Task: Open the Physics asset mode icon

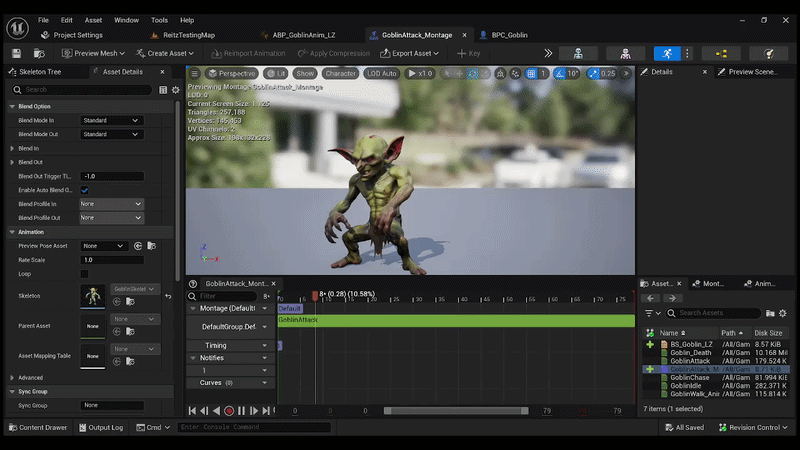Action: coord(769,53)
